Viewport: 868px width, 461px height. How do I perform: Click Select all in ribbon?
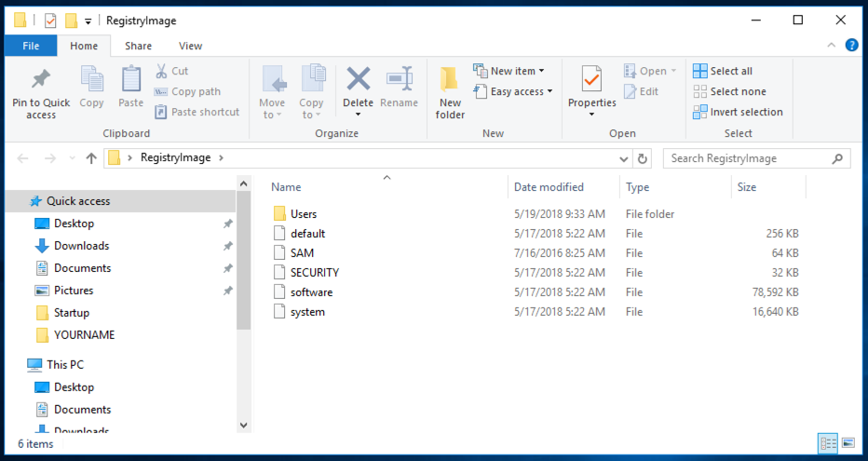(723, 71)
